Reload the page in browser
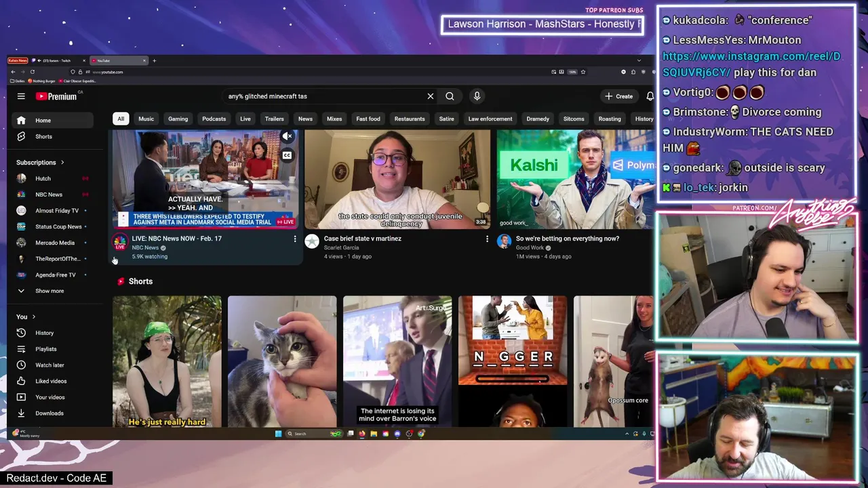 pyautogui.click(x=33, y=72)
